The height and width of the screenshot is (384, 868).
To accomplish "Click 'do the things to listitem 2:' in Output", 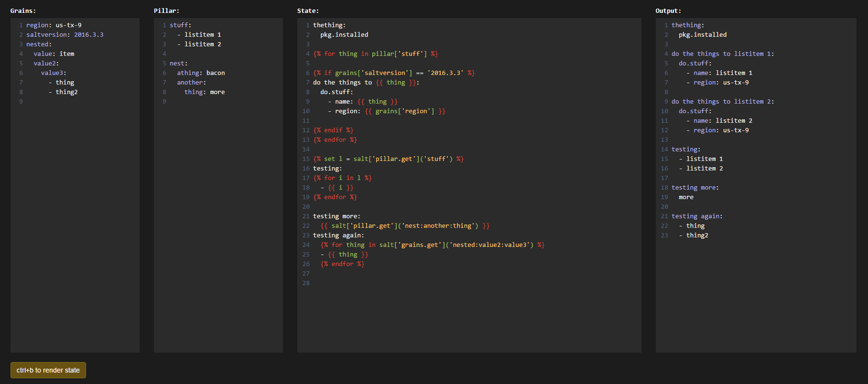I will tap(723, 102).
